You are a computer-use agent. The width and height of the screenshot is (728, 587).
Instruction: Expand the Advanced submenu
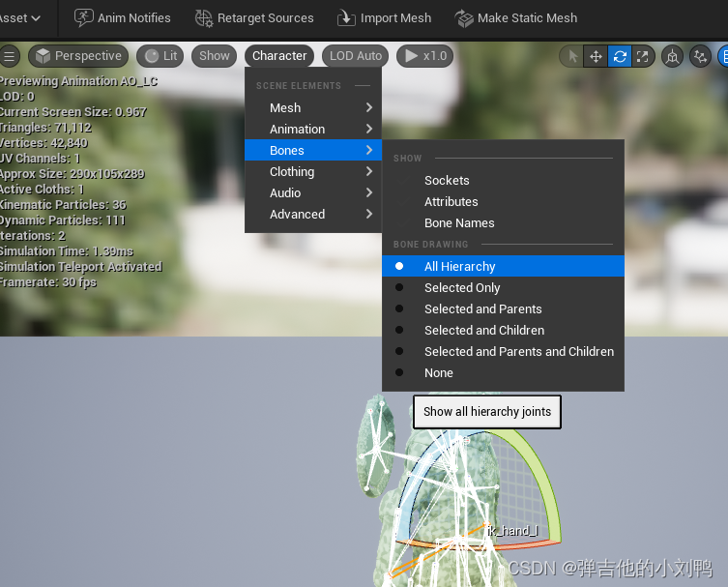(313, 215)
